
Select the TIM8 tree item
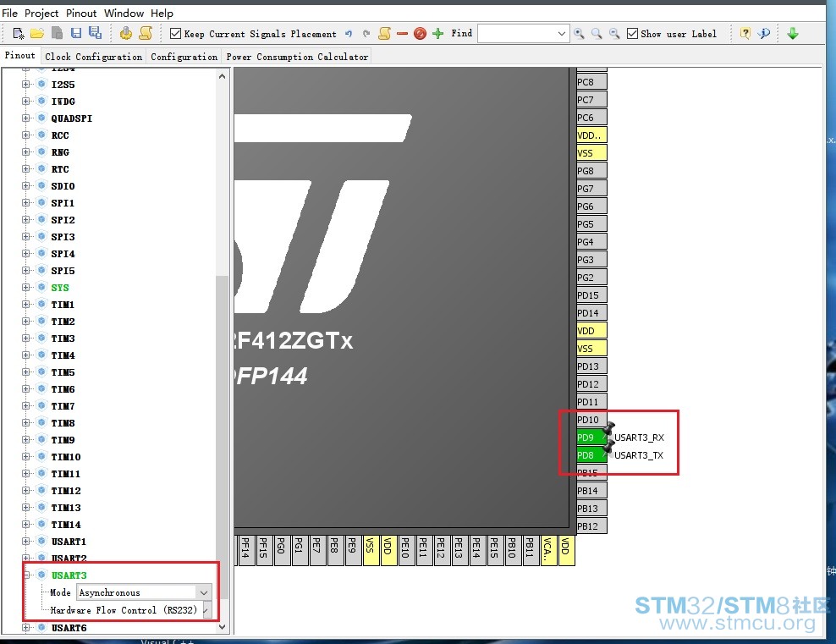[x=63, y=423]
